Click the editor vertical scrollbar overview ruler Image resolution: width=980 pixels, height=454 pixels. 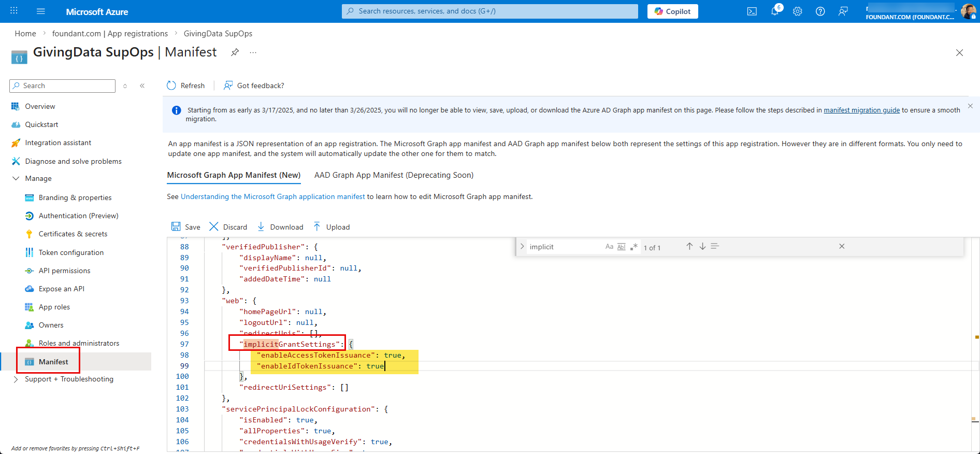tap(976, 345)
